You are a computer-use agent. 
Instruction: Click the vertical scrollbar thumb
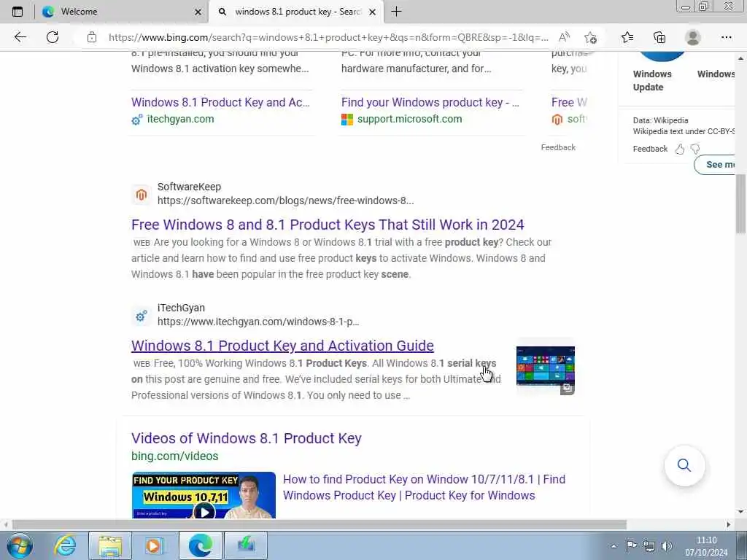(741, 204)
